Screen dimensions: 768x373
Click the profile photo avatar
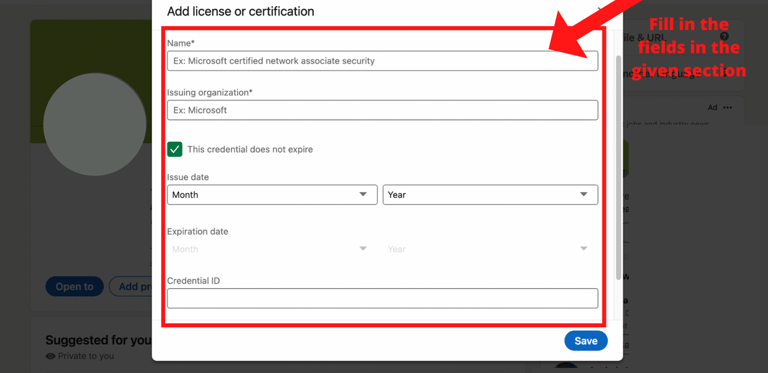point(95,124)
